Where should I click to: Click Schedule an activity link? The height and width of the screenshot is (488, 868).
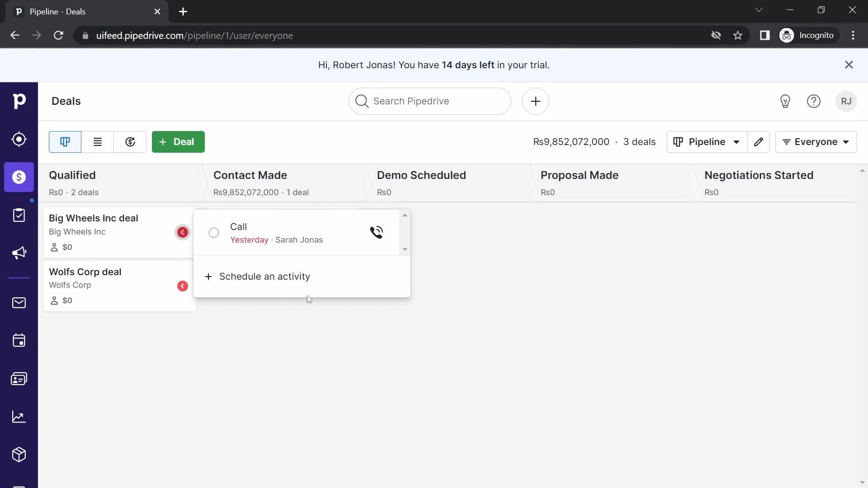pyautogui.click(x=264, y=276)
